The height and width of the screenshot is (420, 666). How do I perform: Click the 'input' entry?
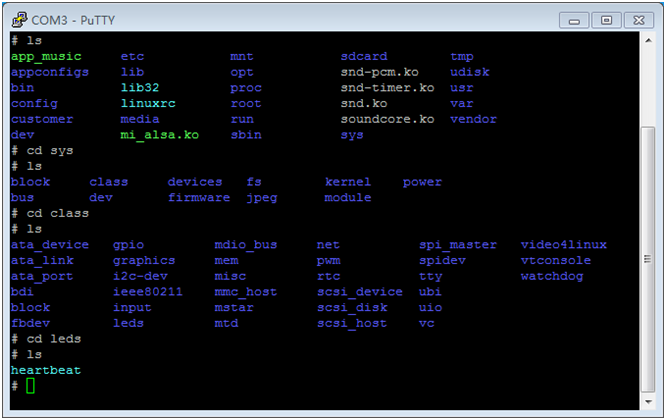(132, 308)
